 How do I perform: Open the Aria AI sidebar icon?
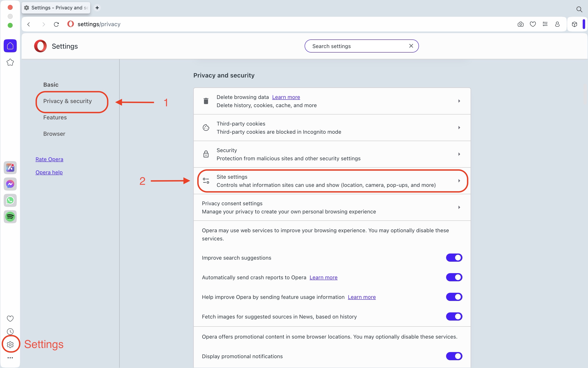10,167
